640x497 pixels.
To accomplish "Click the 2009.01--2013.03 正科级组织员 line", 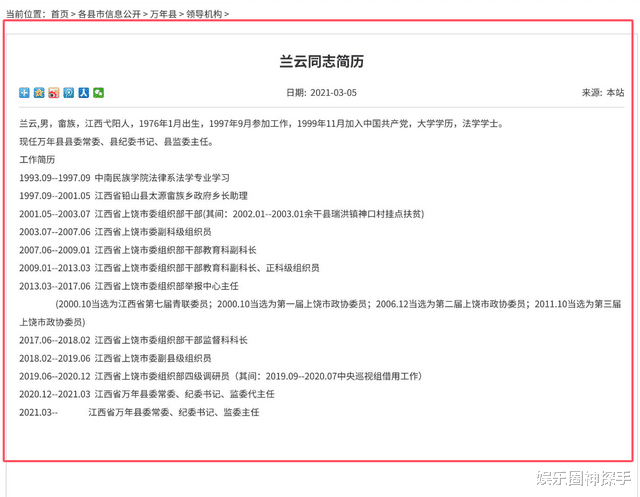I will coord(169,268).
